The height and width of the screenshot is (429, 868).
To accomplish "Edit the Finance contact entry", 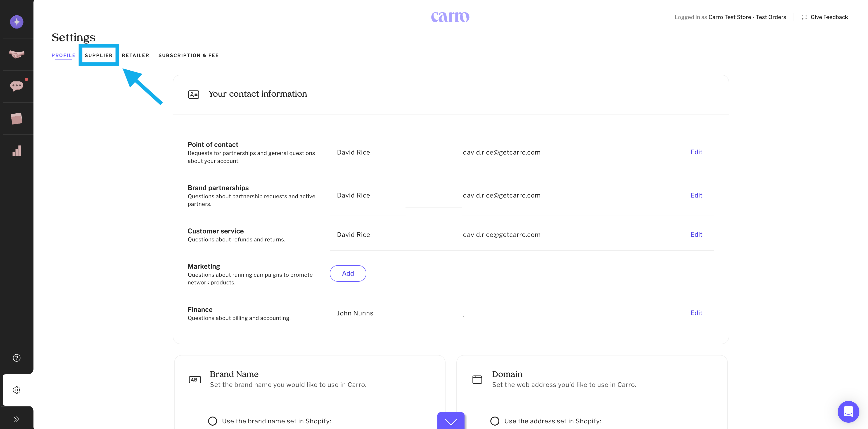I will click(x=696, y=313).
